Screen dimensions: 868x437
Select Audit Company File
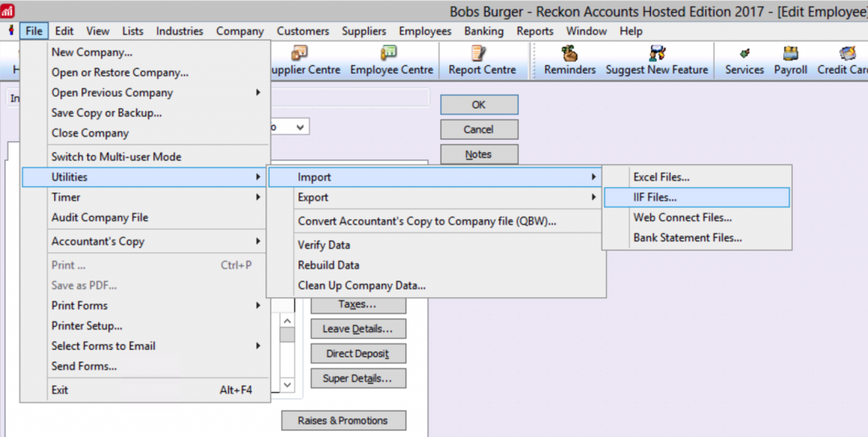click(146, 218)
